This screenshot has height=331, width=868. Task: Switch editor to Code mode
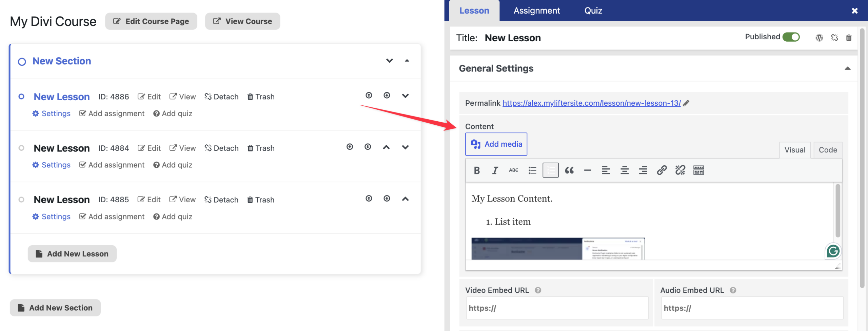(x=828, y=150)
